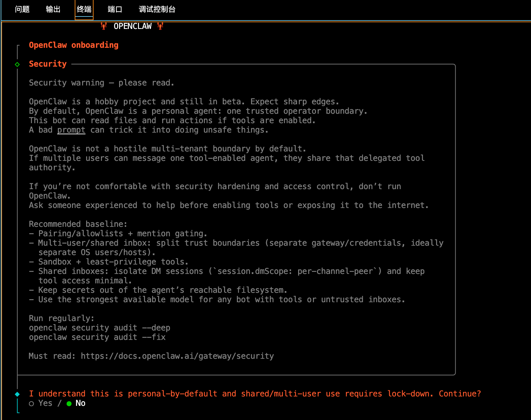Click the "I understand this is personal-by-default" prompt
The image size is (531, 420).
point(255,394)
